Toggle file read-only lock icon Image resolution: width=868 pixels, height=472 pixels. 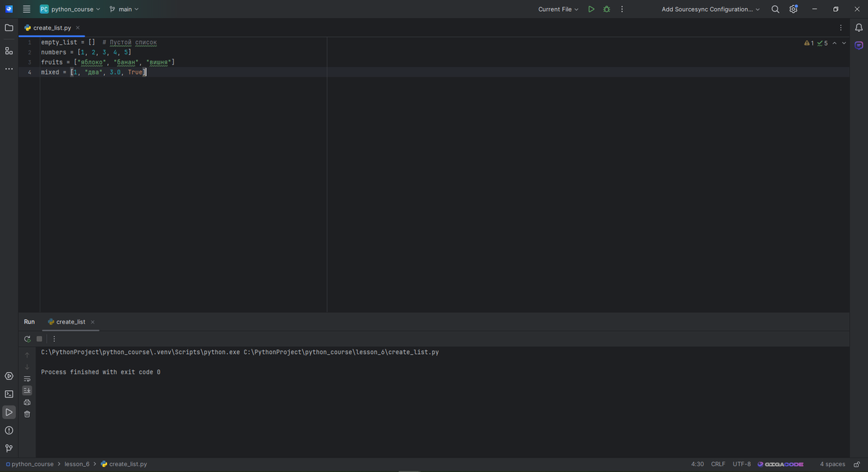point(857,464)
